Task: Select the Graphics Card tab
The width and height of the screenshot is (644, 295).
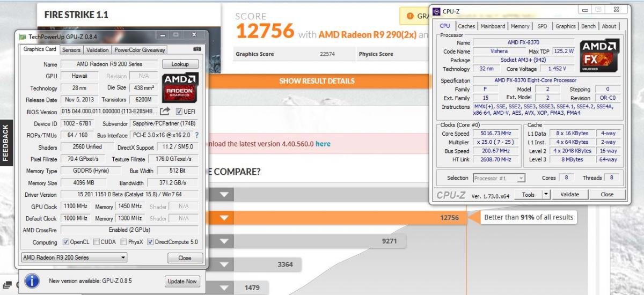Action: pos(40,49)
